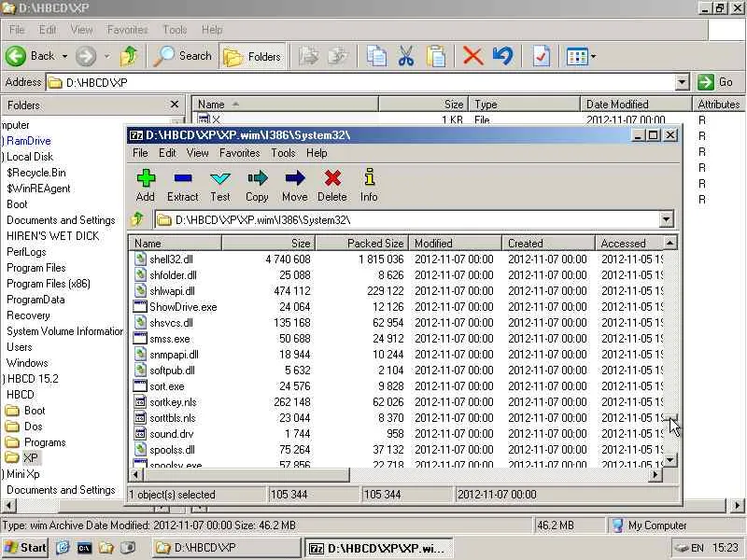This screenshot has width=747, height=560.
Task: Sort Explorer list by Type column
Action: coord(524,105)
